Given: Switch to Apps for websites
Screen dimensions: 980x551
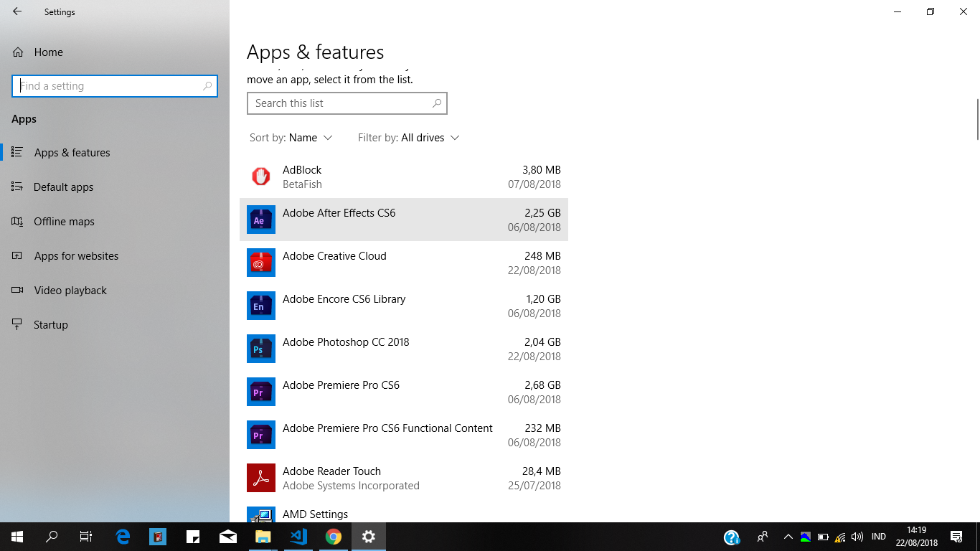Looking at the screenshot, I should click(x=115, y=256).
